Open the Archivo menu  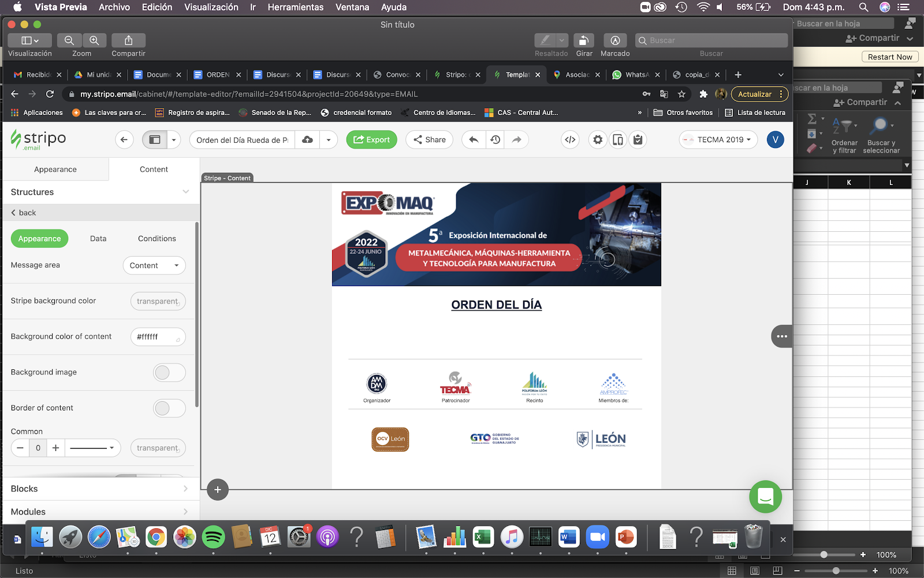coord(114,7)
